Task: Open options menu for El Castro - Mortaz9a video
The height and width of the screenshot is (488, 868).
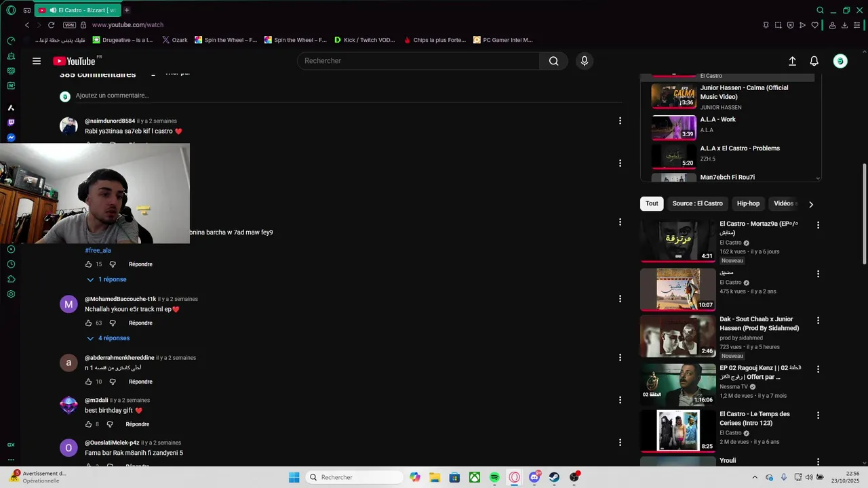Action: point(818,225)
